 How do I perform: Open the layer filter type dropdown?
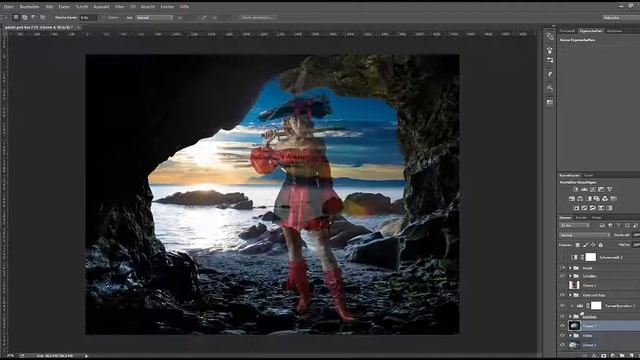575,225
